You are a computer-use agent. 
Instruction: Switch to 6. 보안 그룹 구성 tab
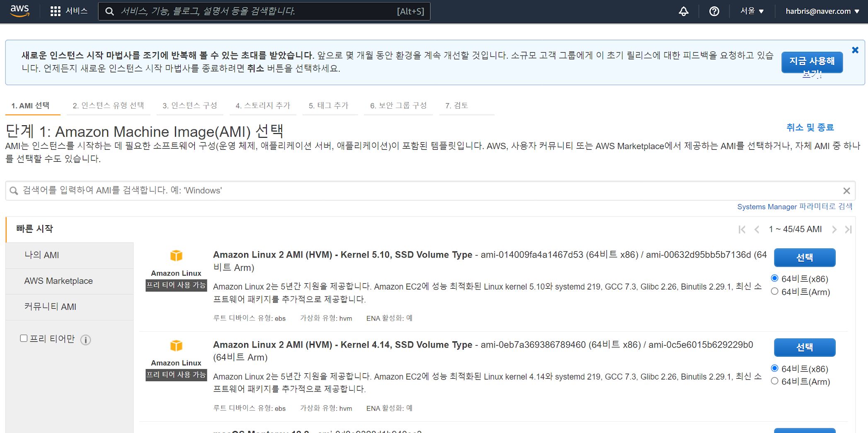click(398, 106)
